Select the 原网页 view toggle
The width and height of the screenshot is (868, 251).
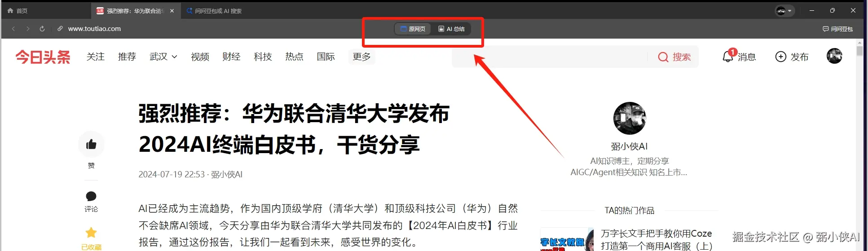(413, 29)
